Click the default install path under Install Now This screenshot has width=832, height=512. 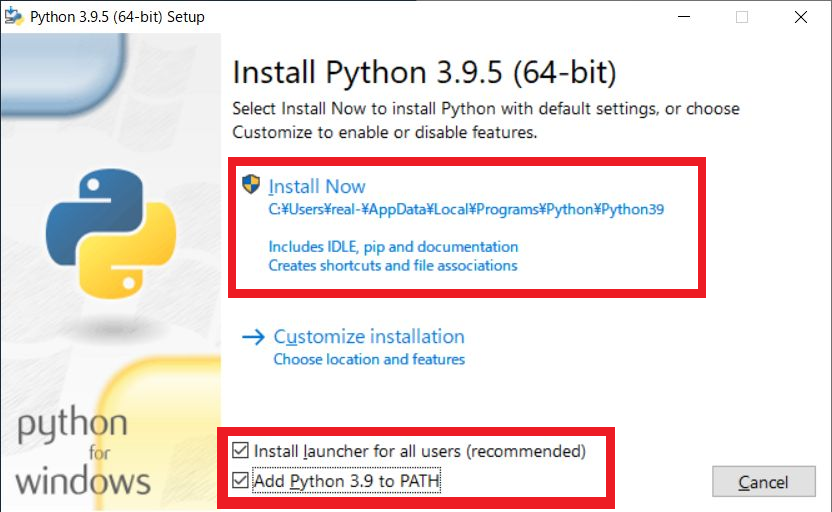point(466,209)
